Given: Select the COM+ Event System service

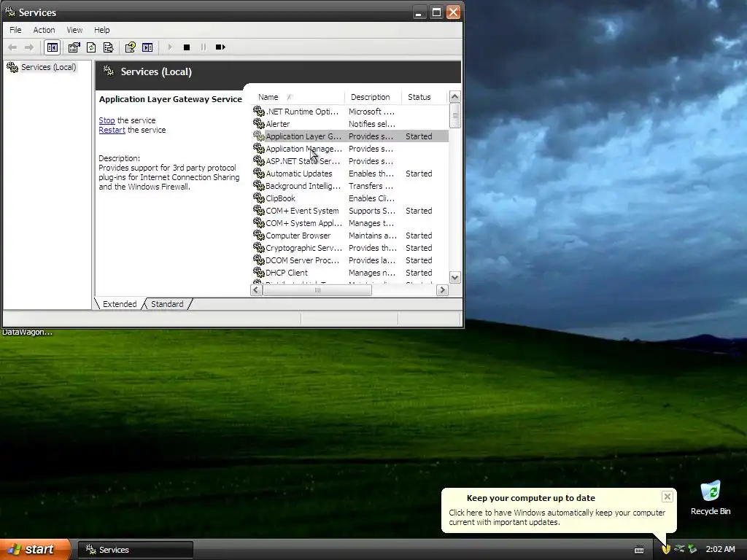Looking at the screenshot, I should (x=350, y=211).
